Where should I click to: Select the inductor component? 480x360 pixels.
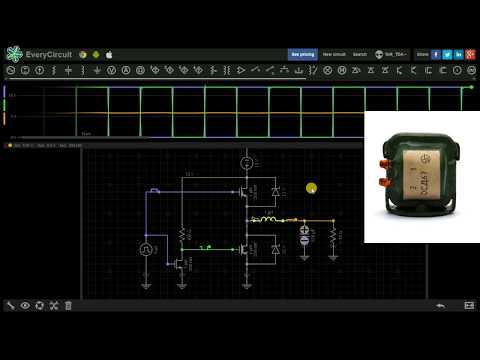pos(83,70)
